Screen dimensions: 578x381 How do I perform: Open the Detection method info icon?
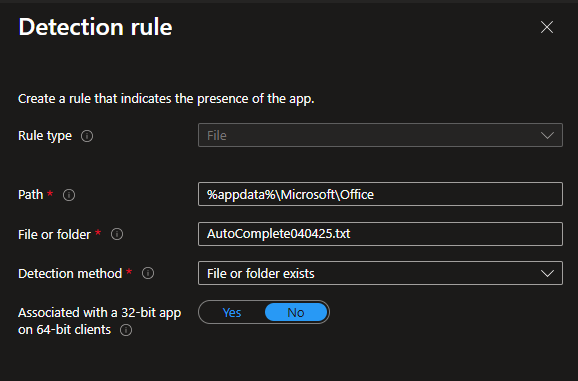[148, 273]
